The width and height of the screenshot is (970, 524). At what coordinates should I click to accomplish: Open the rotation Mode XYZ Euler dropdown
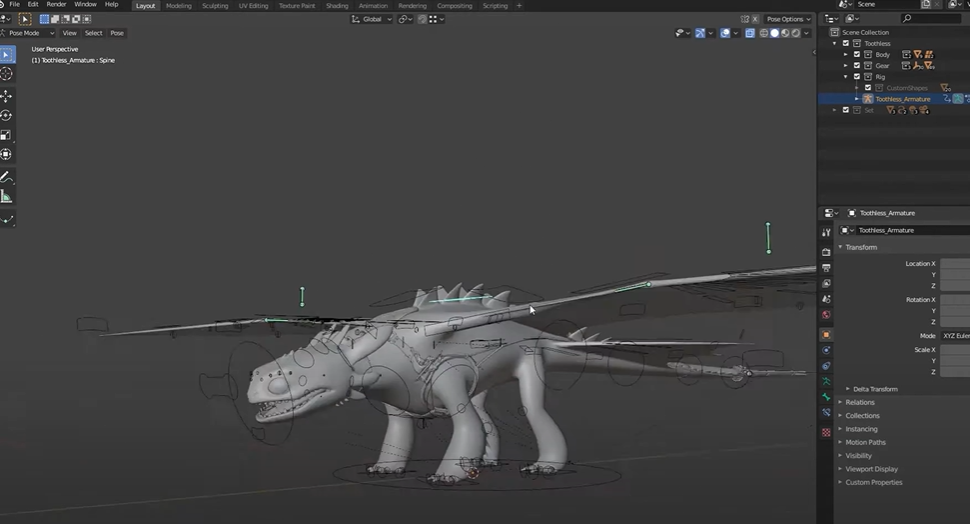tap(955, 335)
